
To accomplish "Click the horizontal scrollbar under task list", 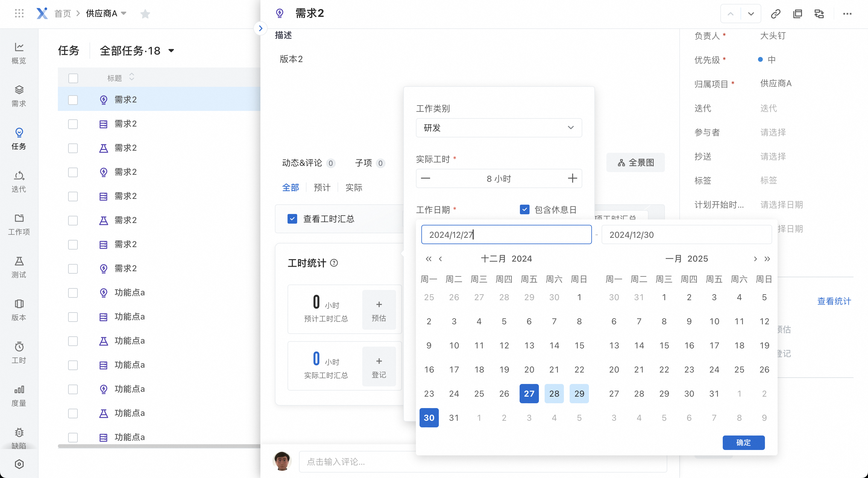I will coord(159,446).
